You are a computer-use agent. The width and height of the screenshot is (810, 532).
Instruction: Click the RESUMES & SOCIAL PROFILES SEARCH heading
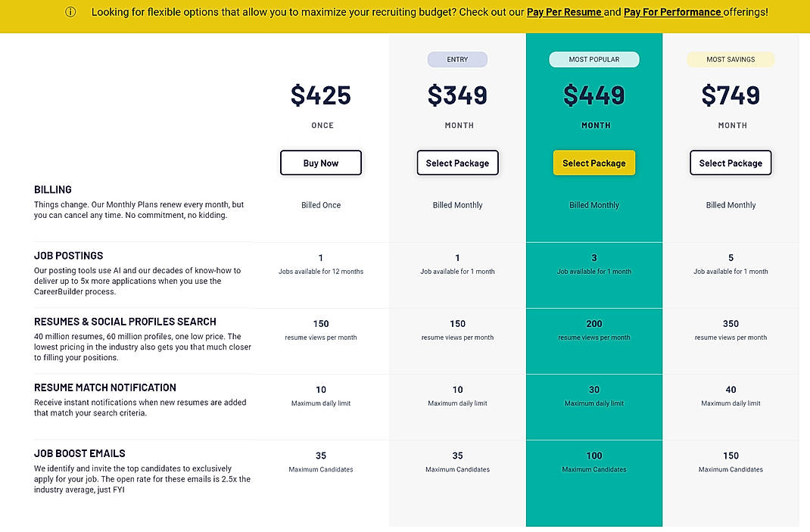[x=125, y=321]
